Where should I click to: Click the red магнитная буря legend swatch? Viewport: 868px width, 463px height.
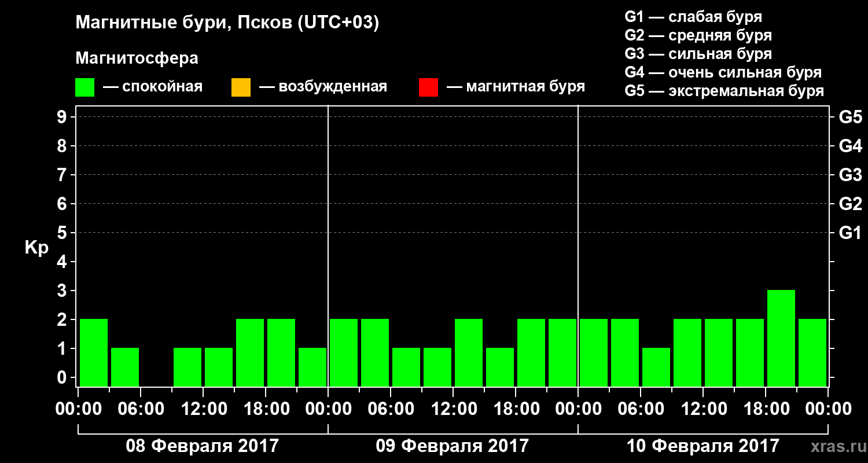[428, 87]
